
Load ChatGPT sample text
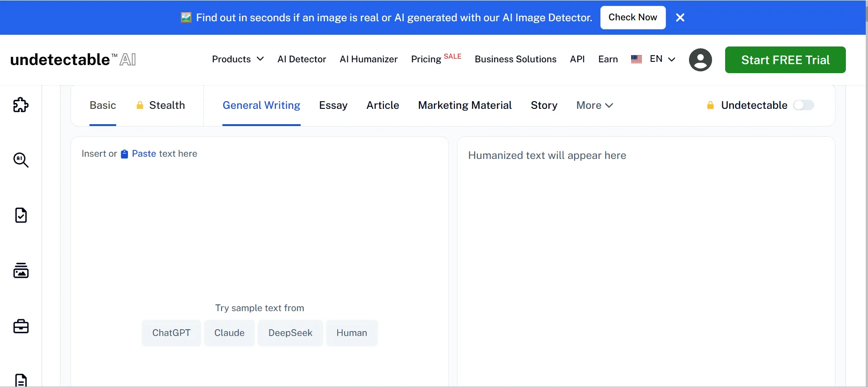tap(171, 333)
